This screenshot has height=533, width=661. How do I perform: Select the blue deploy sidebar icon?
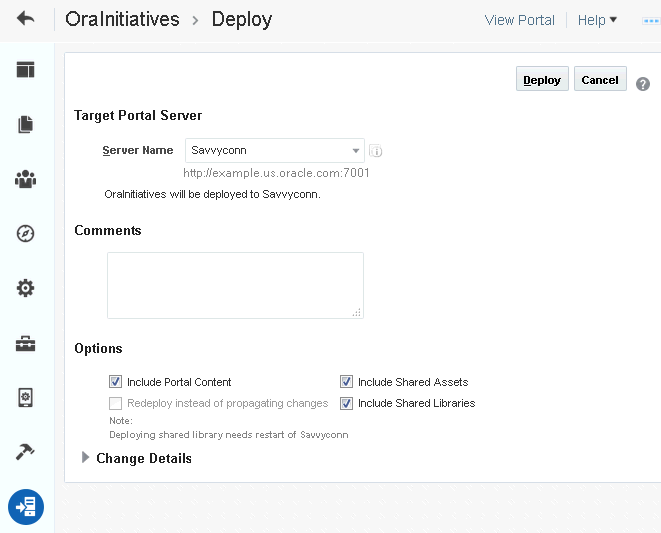pyautogui.click(x=26, y=507)
